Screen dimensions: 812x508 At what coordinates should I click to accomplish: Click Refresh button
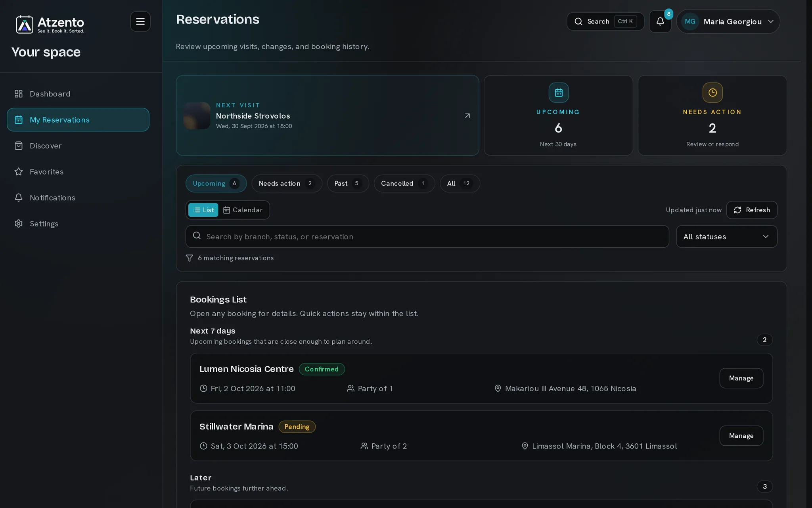[752, 210]
